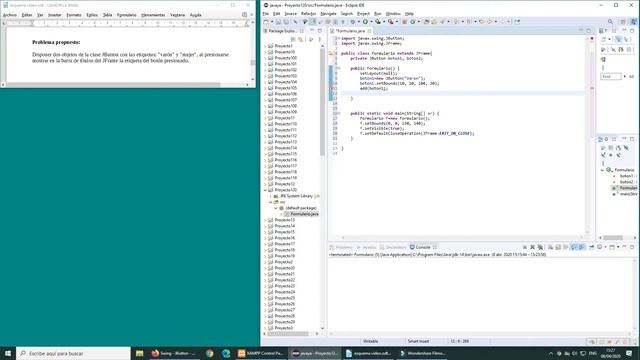Click the New Java Class green icon

click(x=413, y=22)
